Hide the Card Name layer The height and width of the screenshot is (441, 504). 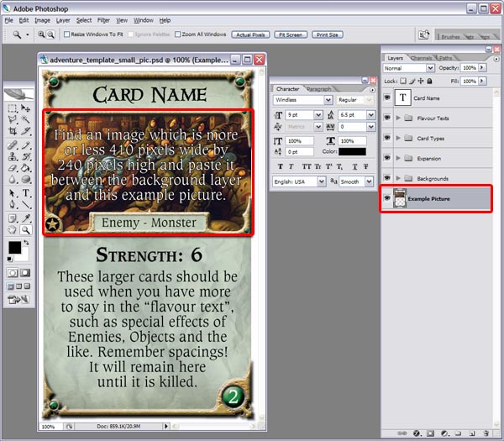point(387,97)
